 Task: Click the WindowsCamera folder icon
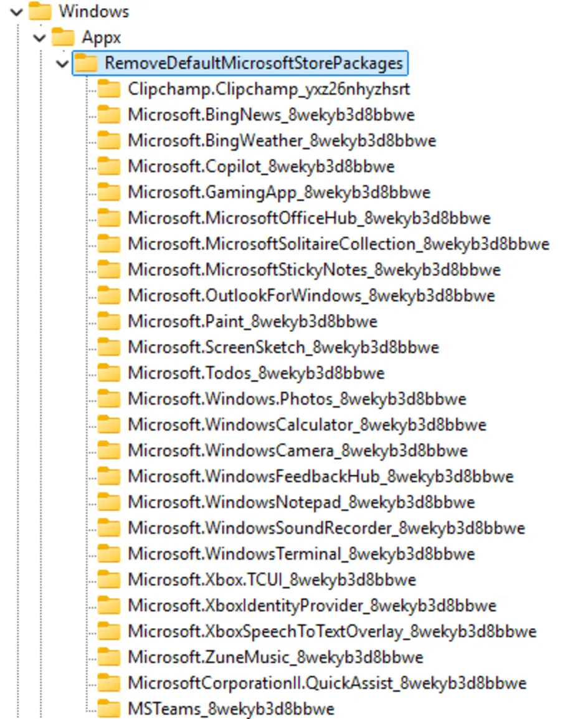pyautogui.click(x=108, y=450)
